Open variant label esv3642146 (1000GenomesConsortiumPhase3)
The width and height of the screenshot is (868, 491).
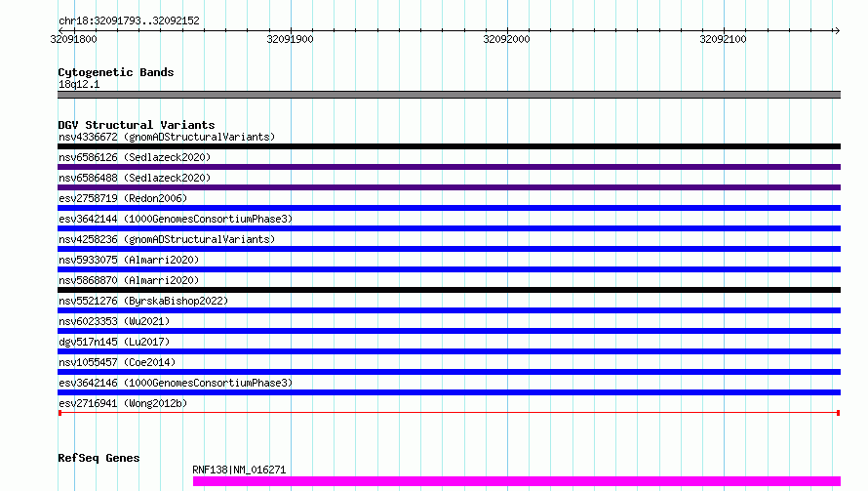[x=176, y=383]
